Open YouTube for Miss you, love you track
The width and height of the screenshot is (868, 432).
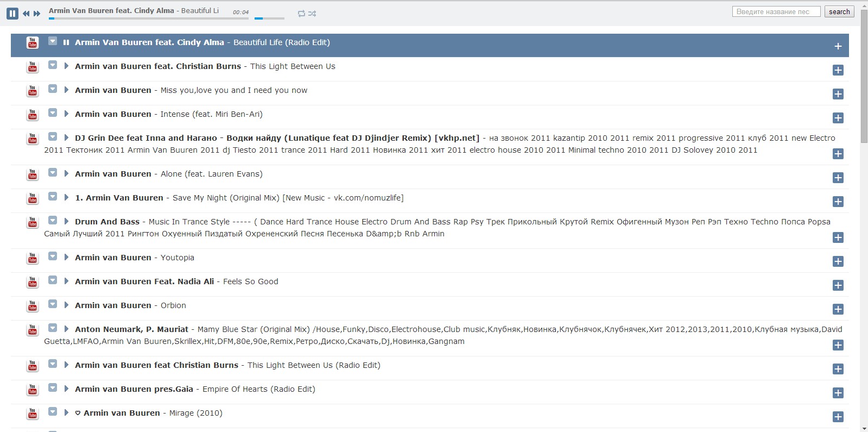[33, 91]
